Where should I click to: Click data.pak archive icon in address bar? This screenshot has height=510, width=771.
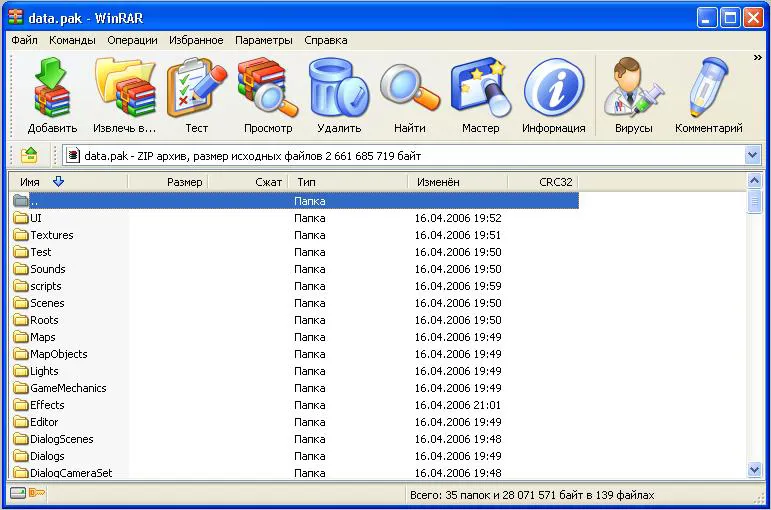tap(73, 155)
